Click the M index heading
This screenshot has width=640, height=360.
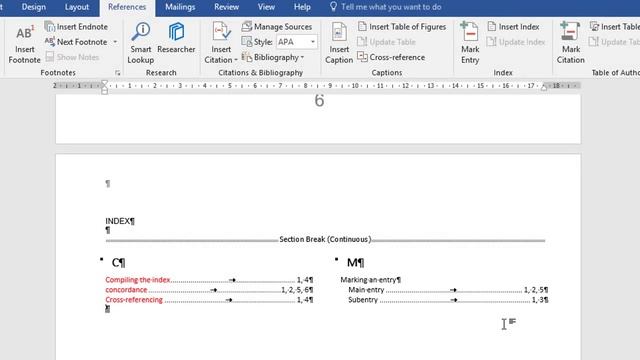coord(353,263)
